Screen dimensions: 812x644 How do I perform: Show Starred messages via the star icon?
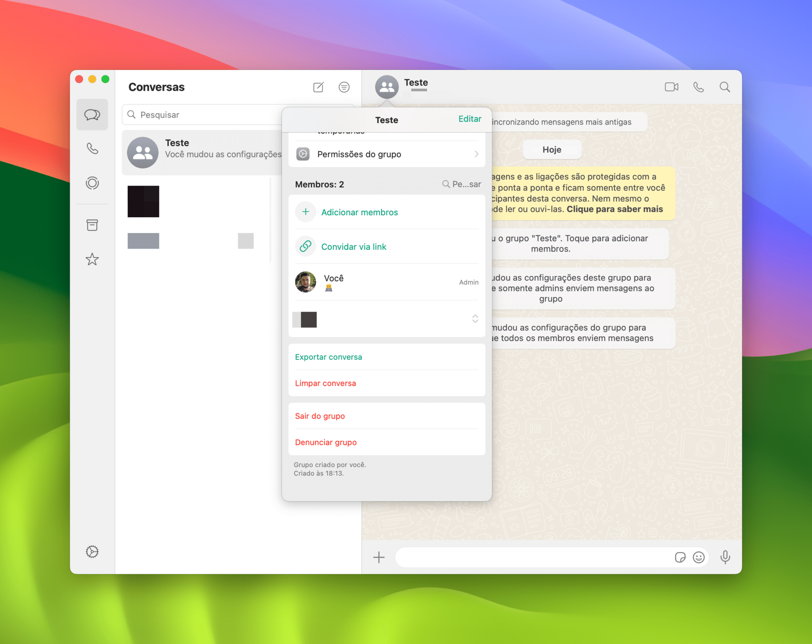92,259
